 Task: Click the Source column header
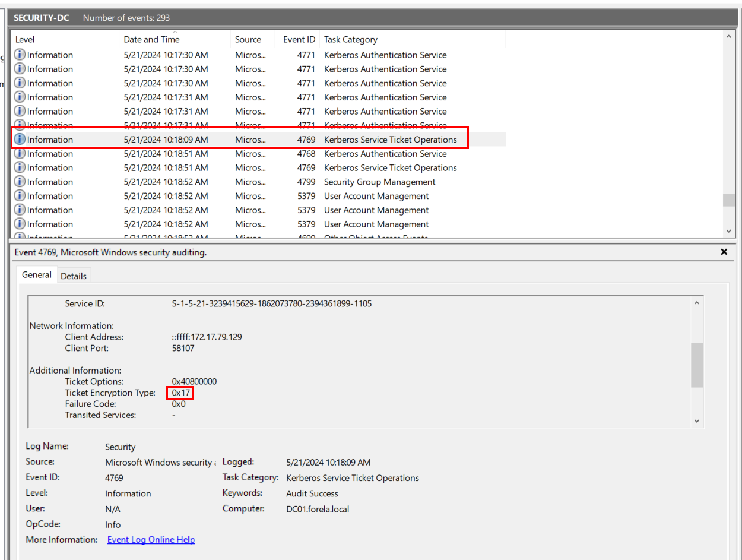[x=248, y=40]
